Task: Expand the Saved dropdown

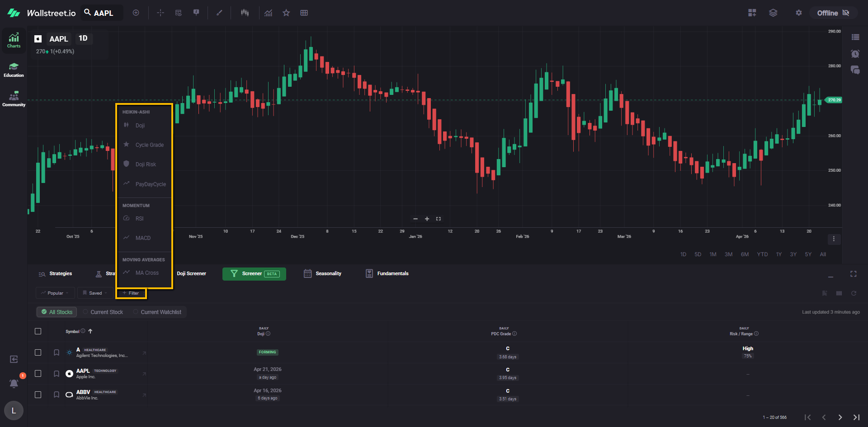Action: tap(95, 293)
